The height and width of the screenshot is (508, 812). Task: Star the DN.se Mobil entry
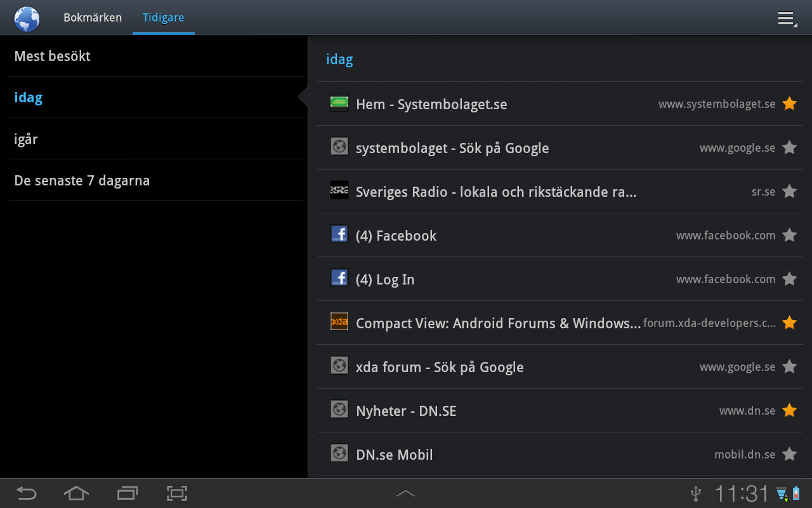click(789, 454)
